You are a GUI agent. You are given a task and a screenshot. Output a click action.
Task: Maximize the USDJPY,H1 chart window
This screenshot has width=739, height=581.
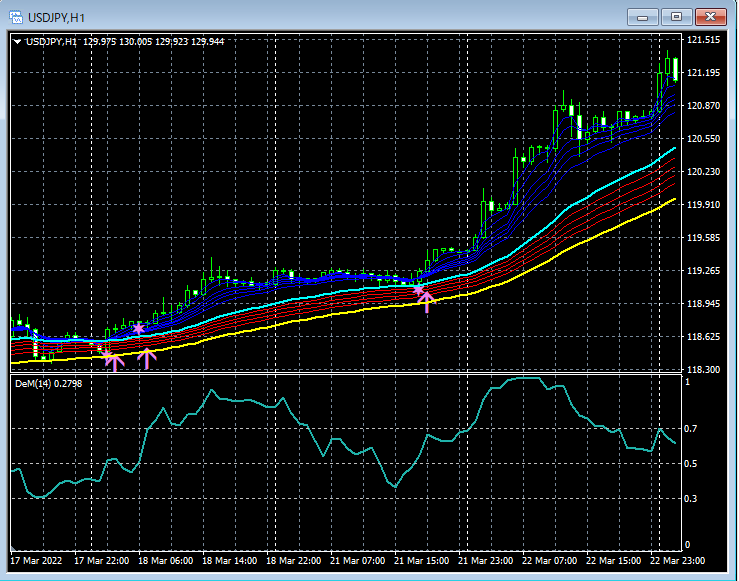(677, 16)
